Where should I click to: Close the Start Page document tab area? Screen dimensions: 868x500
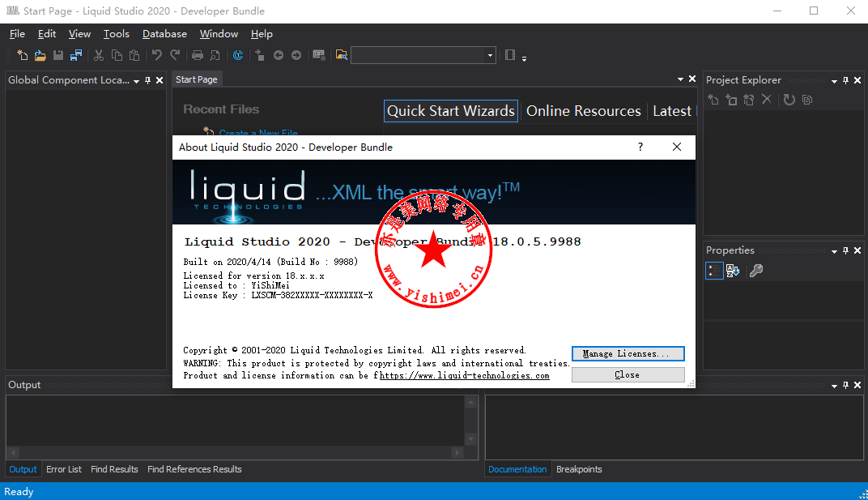[692, 79]
